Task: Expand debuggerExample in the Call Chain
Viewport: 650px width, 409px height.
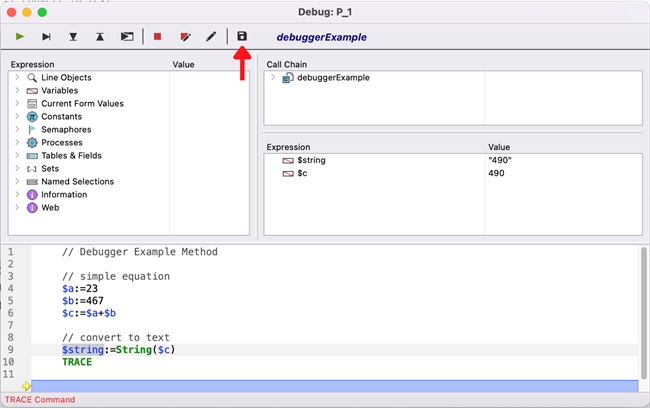Action: [273, 78]
